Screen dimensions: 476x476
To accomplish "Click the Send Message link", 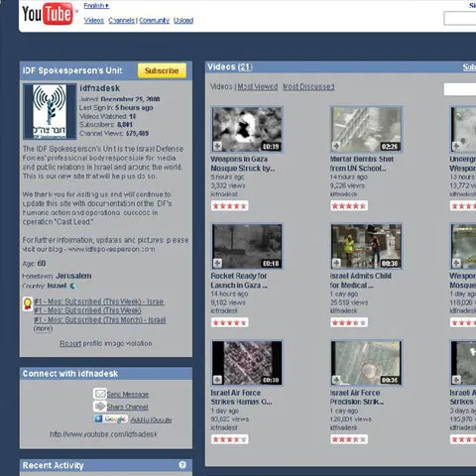I will [128, 395].
